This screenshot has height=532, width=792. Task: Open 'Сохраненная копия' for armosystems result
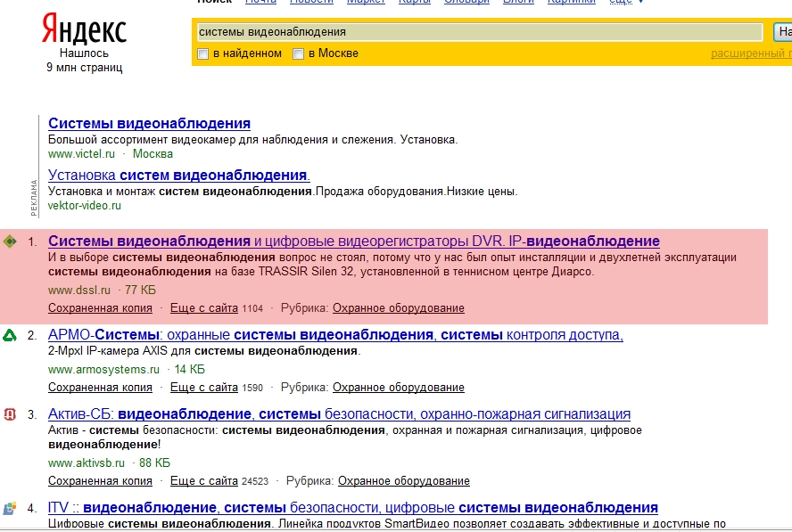tap(100, 387)
